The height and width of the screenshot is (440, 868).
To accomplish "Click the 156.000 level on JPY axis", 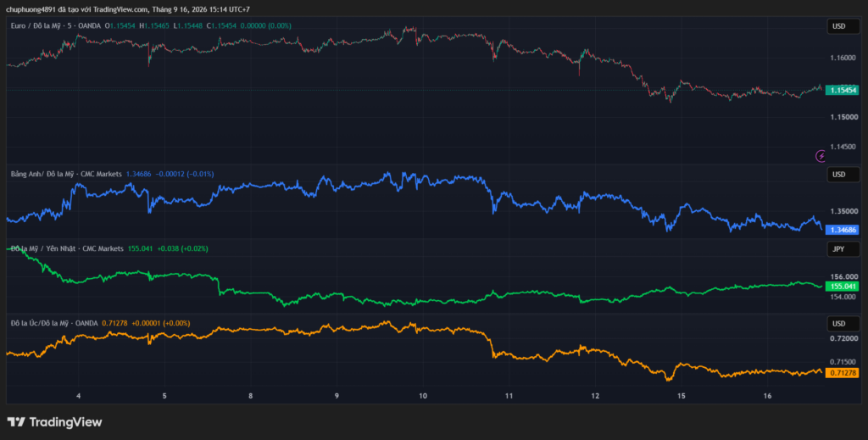I will point(844,276).
